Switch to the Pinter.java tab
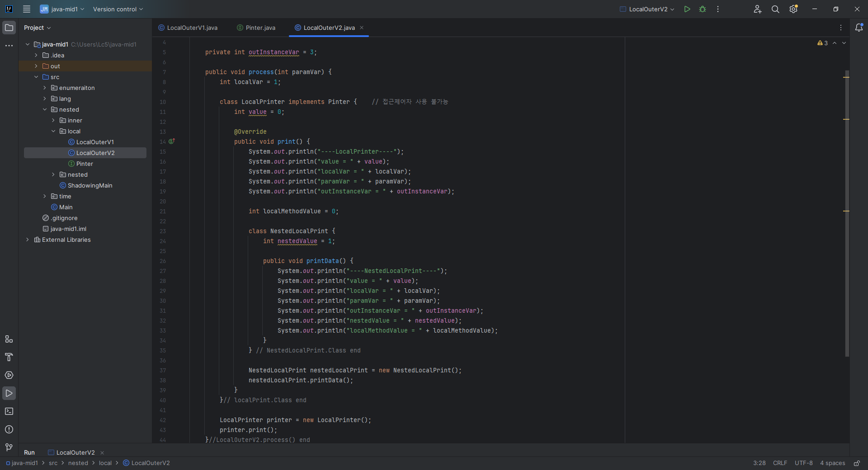The image size is (868, 470). [256, 28]
